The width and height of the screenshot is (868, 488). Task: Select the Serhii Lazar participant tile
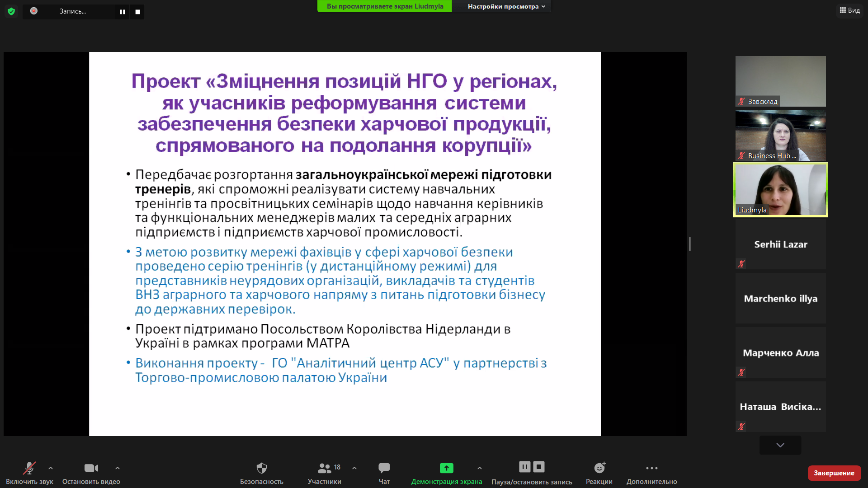(x=781, y=244)
